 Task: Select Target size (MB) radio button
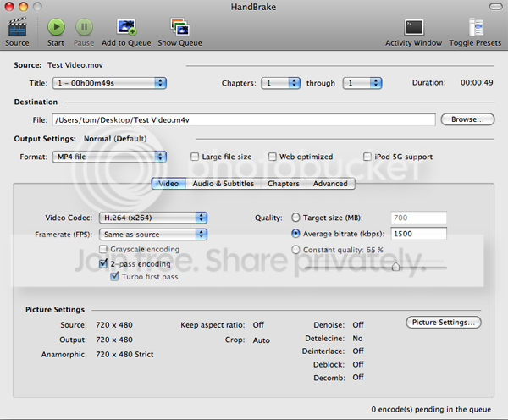(x=295, y=218)
